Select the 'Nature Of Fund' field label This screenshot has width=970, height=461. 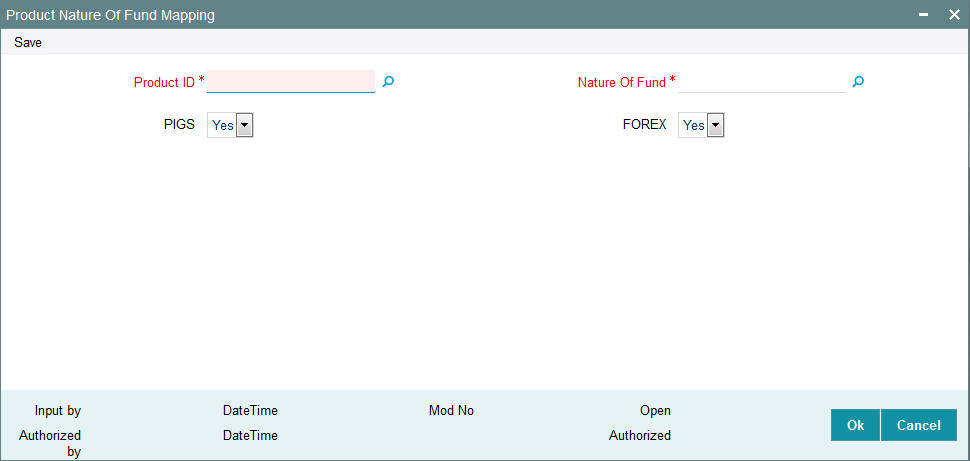pyautogui.click(x=622, y=82)
